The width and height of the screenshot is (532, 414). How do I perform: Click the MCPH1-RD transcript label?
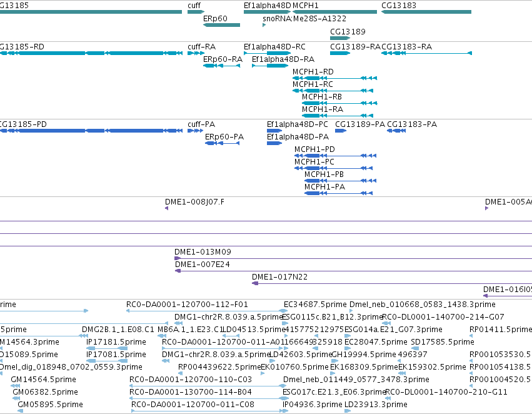313,72
